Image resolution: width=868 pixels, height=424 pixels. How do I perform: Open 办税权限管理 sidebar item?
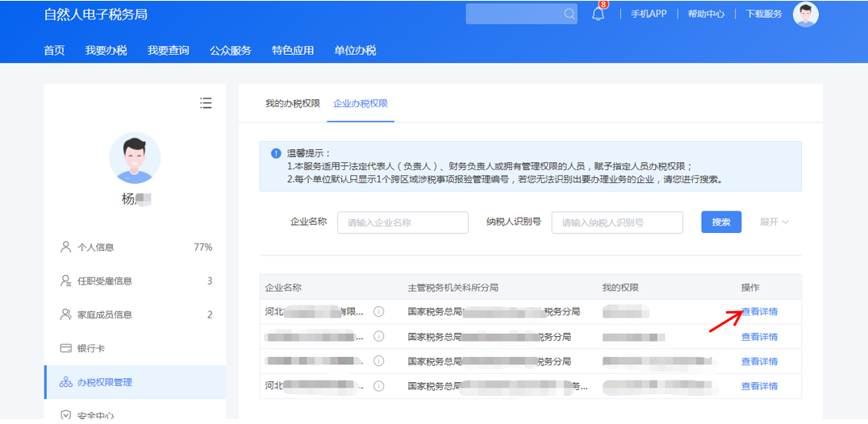(135, 382)
